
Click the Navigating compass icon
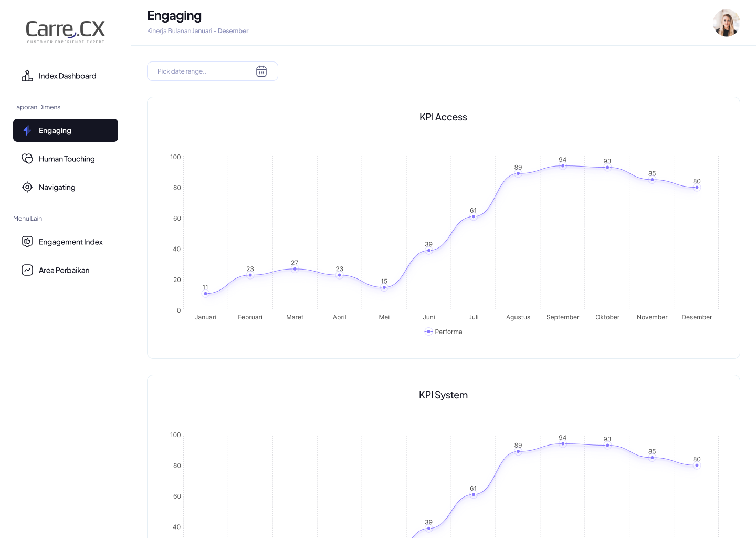(x=27, y=187)
